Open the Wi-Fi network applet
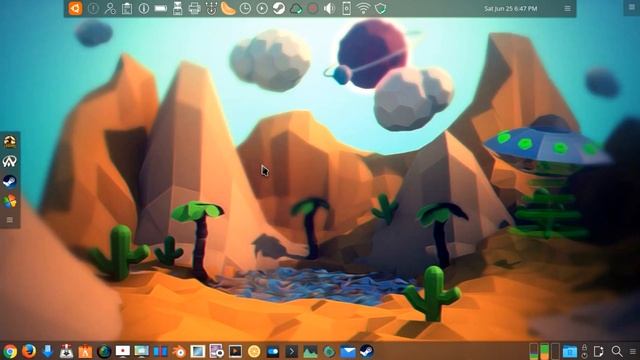The image size is (640, 360). [363, 8]
